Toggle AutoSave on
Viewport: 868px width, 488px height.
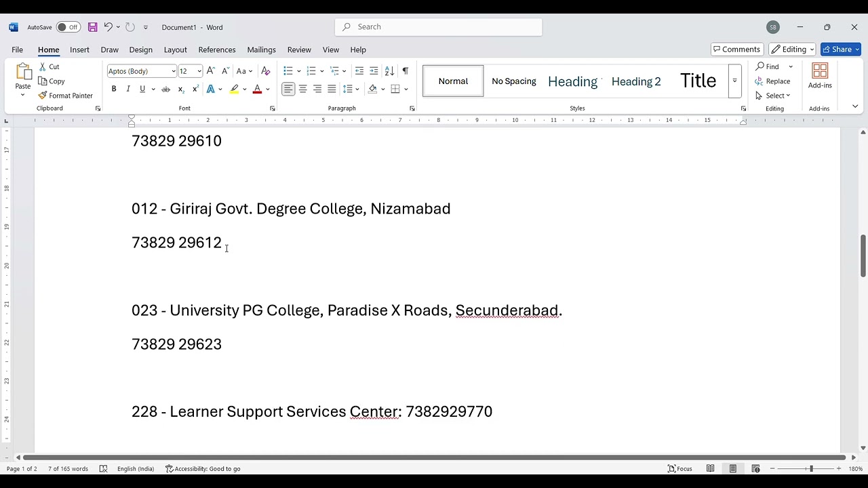coord(68,27)
